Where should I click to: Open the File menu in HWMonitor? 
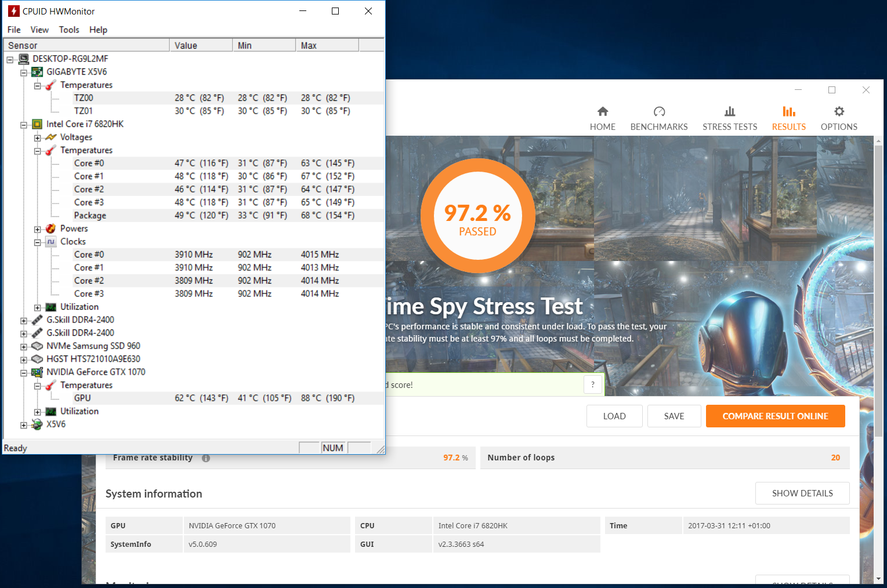(x=14, y=30)
